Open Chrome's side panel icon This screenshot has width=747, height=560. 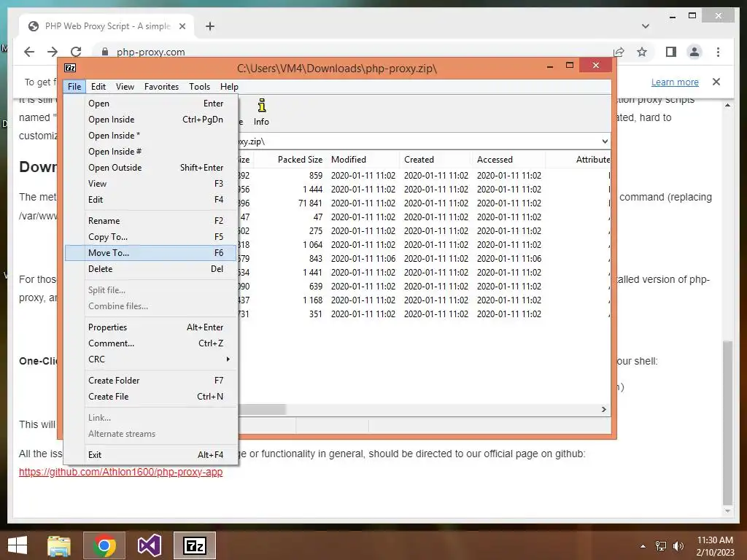[671, 52]
